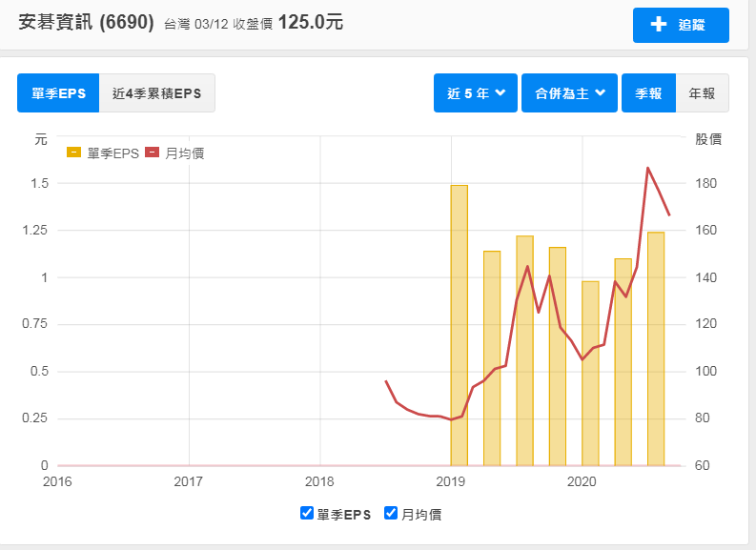Toggle 單季EPS series via legend label

pyautogui.click(x=112, y=153)
